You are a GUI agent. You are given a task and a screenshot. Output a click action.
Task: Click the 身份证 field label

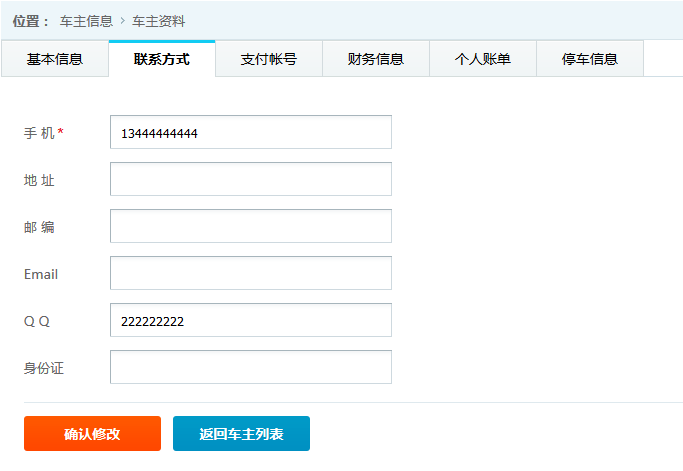coord(44,368)
